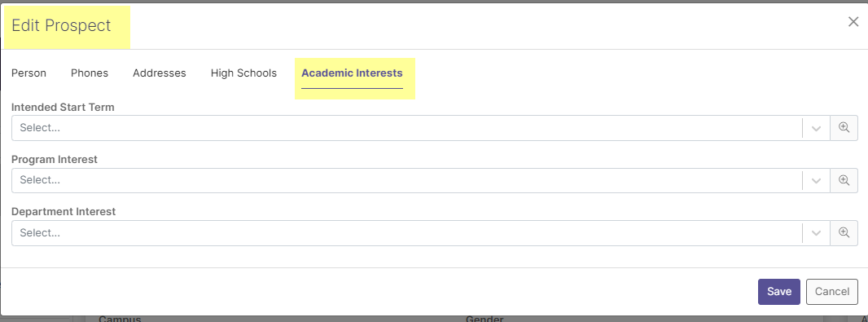
Task: Expand the Department Interest dropdown arrow
Action: [816, 233]
